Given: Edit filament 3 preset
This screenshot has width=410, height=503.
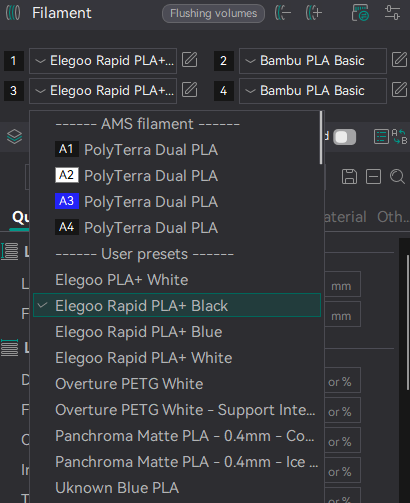Looking at the screenshot, I should 190,90.
